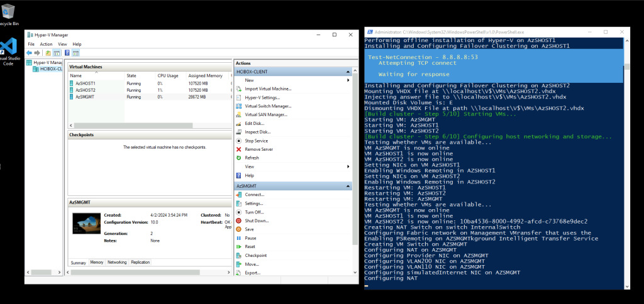Click Shut Down action for AzSMGMT

coord(257,220)
